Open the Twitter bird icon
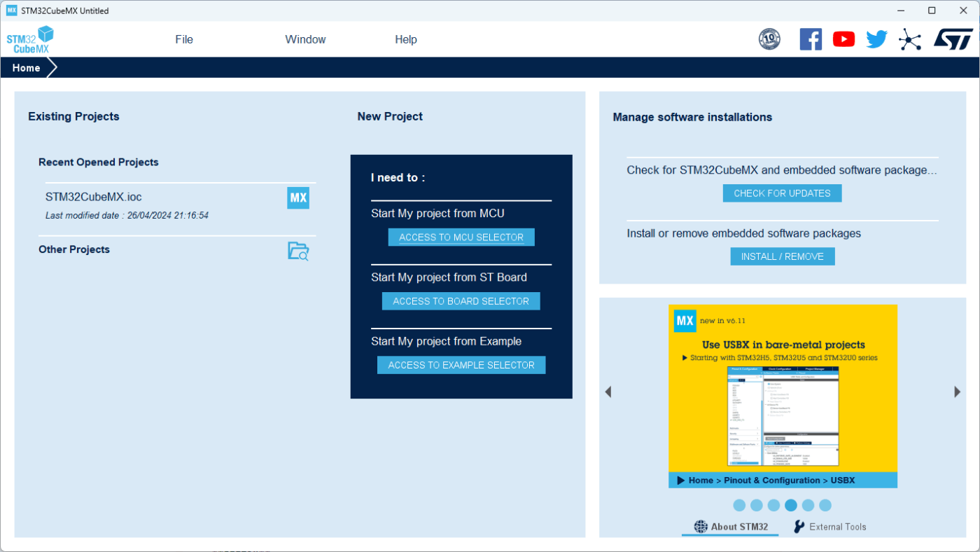Image resolution: width=980 pixels, height=552 pixels. point(876,39)
